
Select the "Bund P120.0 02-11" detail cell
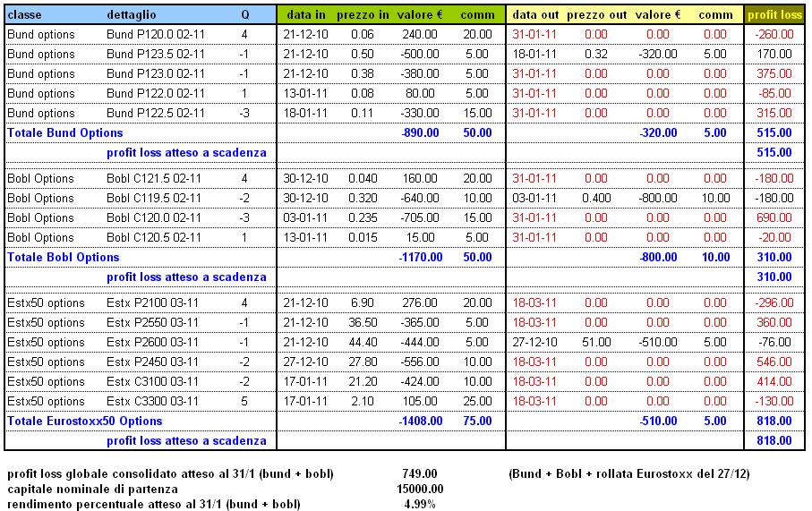(156, 34)
